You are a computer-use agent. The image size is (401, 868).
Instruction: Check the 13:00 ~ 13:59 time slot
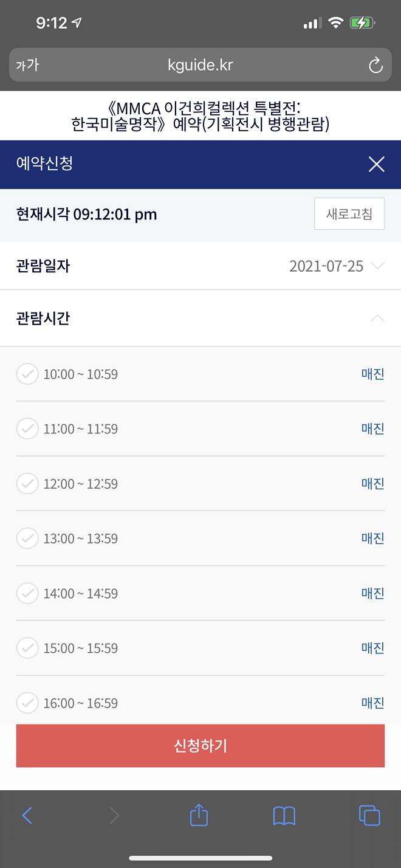27,538
